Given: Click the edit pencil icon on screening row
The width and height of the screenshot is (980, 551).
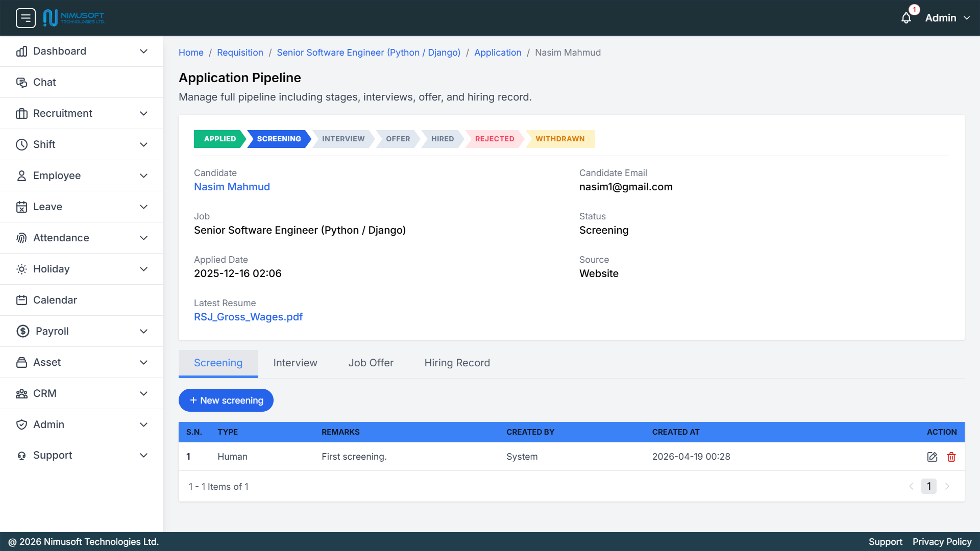Looking at the screenshot, I should (933, 457).
